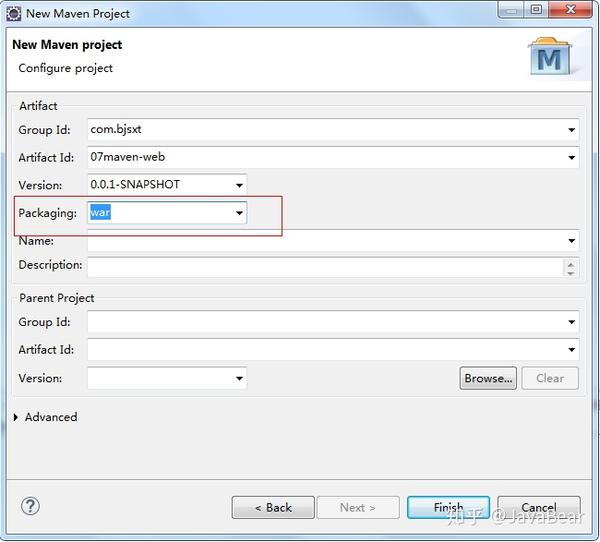Click the Next > button
600x542 pixels.
(x=358, y=508)
